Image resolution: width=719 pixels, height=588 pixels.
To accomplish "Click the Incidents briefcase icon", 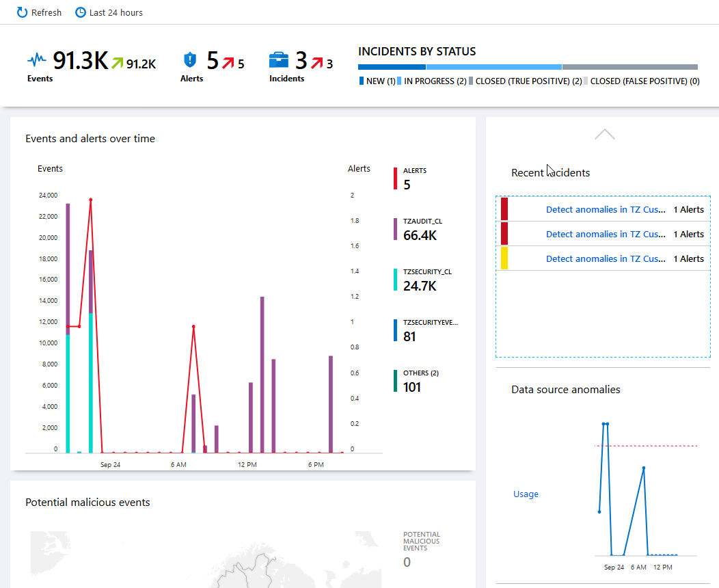I will click(x=279, y=61).
